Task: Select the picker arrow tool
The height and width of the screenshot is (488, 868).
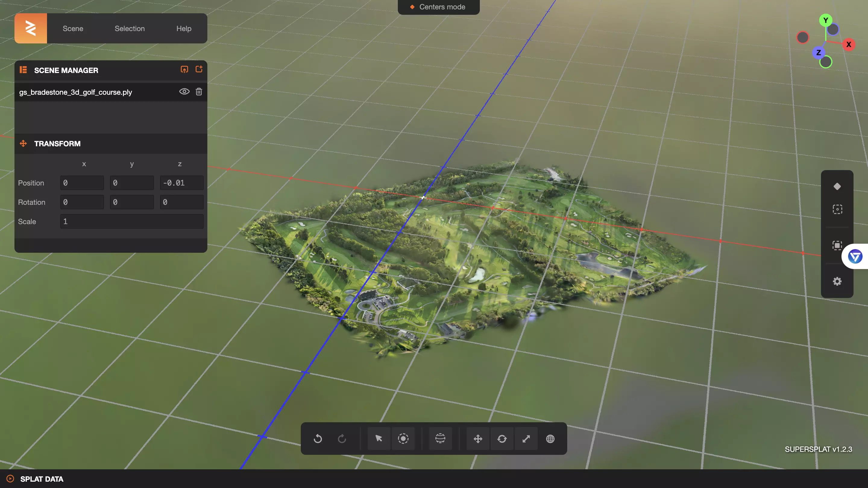Action: pos(379,439)
